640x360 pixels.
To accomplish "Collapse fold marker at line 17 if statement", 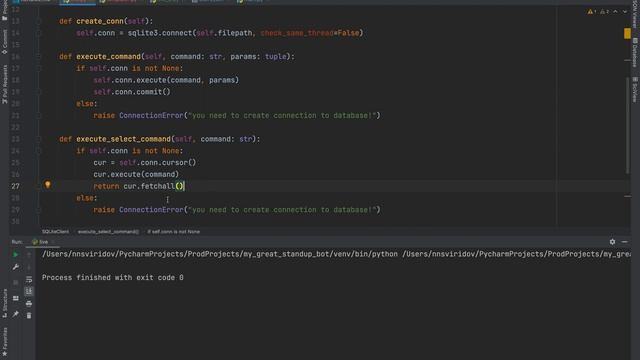I will [x=39, y=69].
